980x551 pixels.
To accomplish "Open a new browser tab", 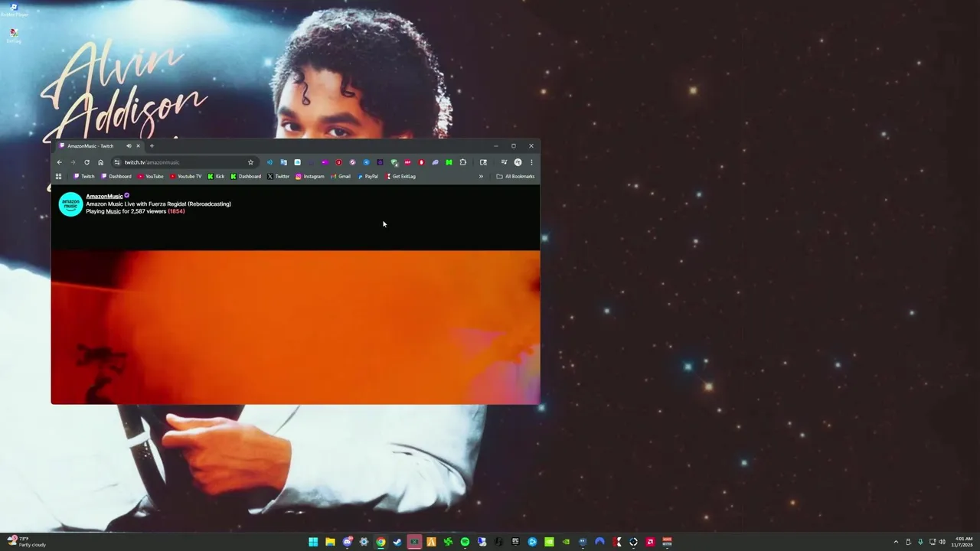I will tap(152, 146).
